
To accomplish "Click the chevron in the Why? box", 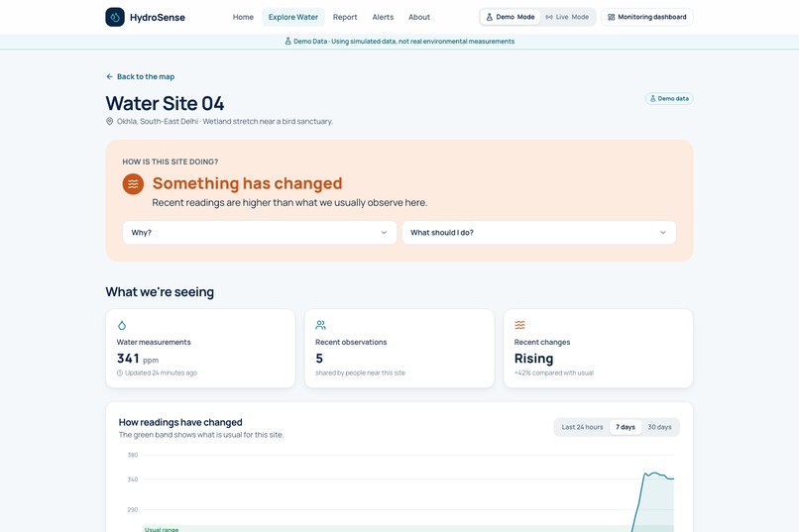I will pyautogui.click(x=384, y=232).
